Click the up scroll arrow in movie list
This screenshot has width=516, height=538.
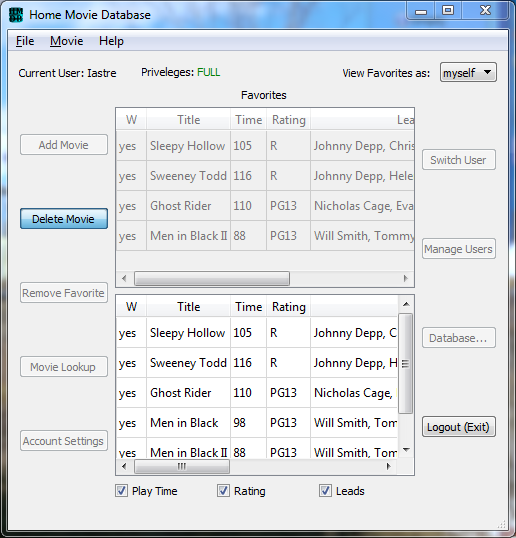click(x=406, y=304)
